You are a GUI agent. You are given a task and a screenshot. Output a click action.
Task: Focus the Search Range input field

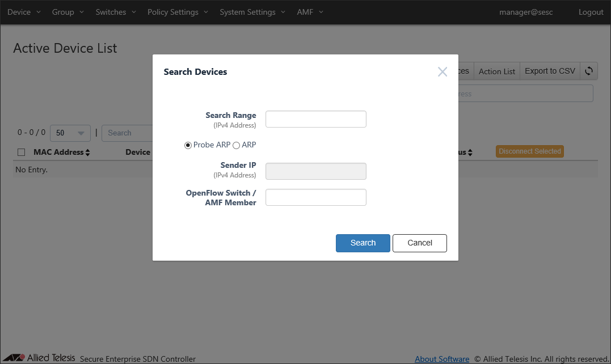click(315, 119)
